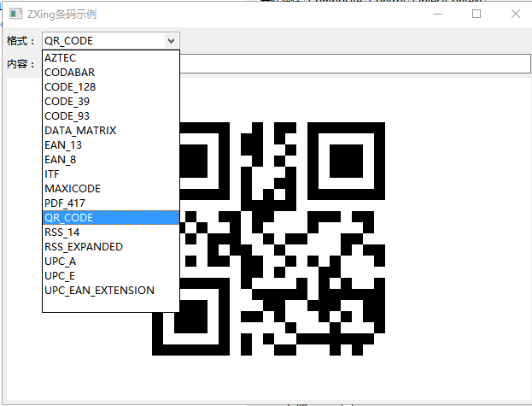Click the ZXing app icon in title bar
532x406 pixels.
tap(15, 14)
